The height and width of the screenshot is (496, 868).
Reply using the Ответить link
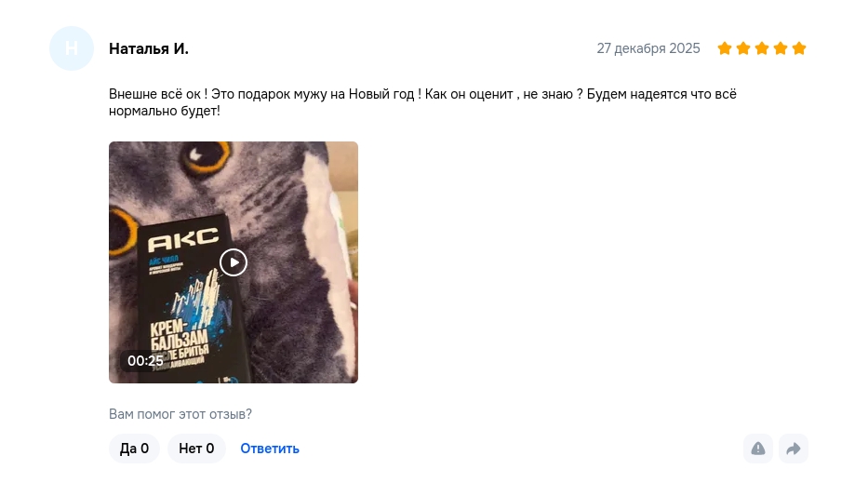[270, 449]
